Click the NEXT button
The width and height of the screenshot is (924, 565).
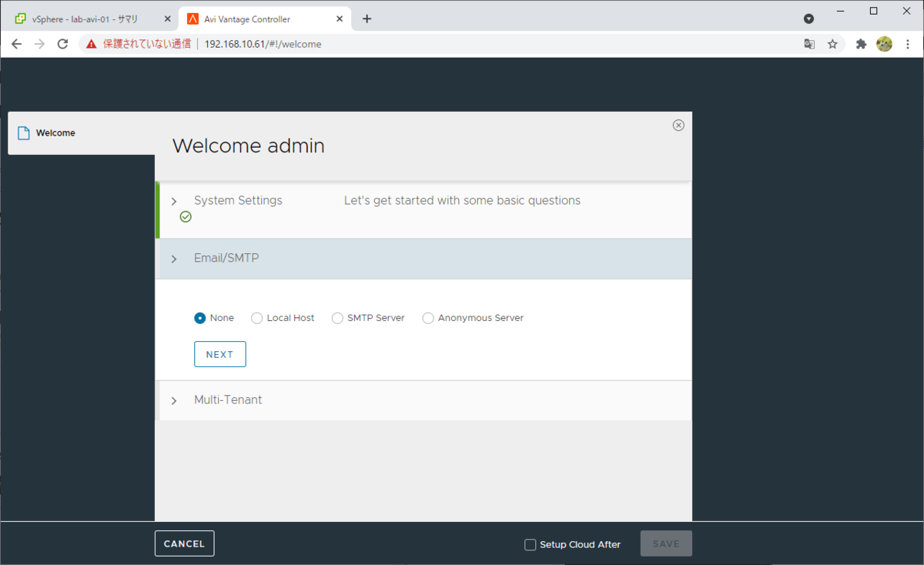219,354
